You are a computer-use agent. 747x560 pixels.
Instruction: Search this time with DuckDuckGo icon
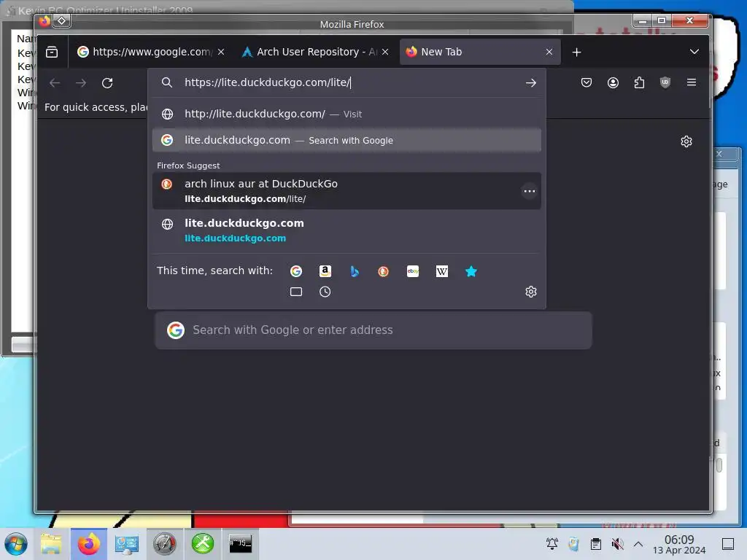click(x=383, y=271)
